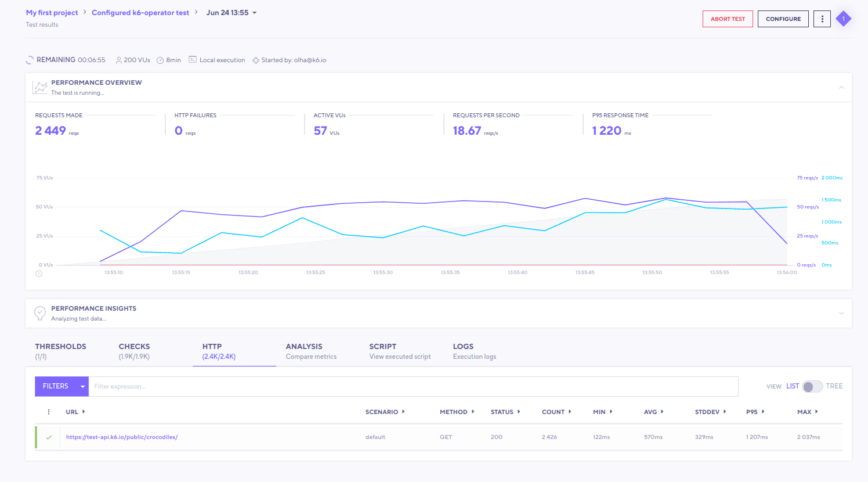Open the three-dot more options menu
This screenshot has width=868, height=482.
pos(822,19)
